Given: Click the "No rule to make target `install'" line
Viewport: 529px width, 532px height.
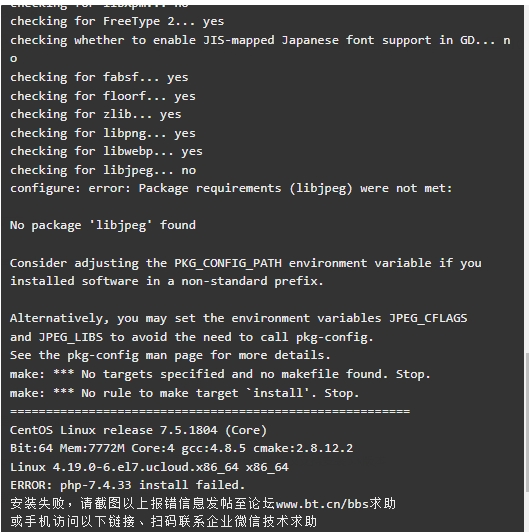Looking at the screenshot, I should click(x=185, y=393).
